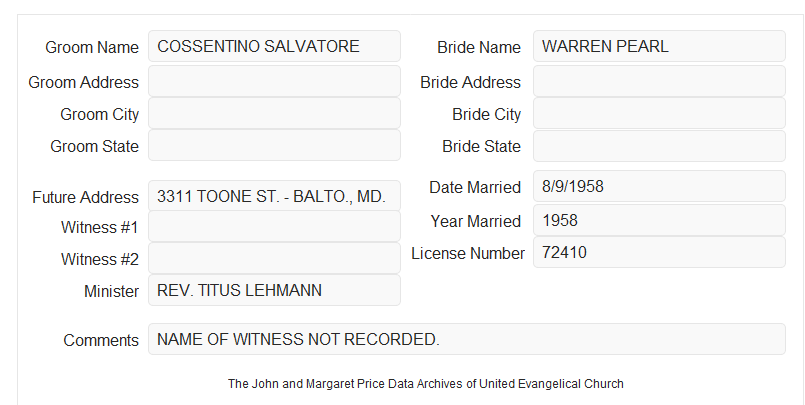Click the Bride Address input
Viewport: 805px width, 405px height.
tap(659, 81)
